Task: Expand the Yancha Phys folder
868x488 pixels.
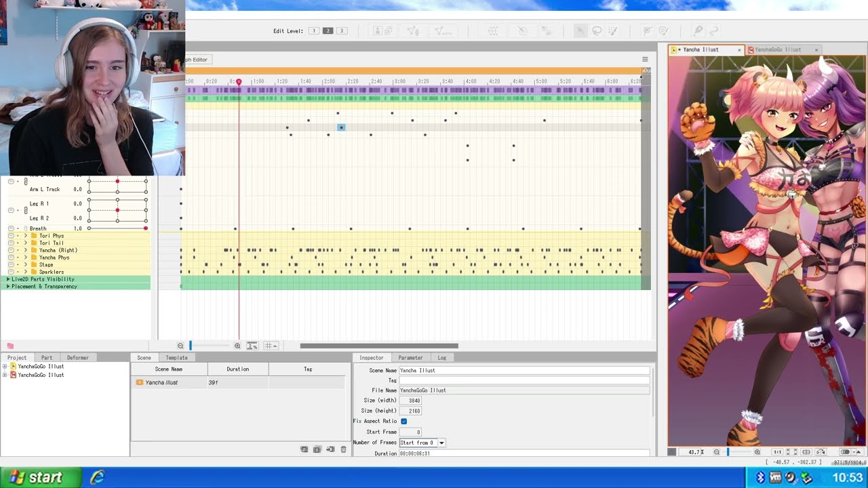Action: point(26,258)
